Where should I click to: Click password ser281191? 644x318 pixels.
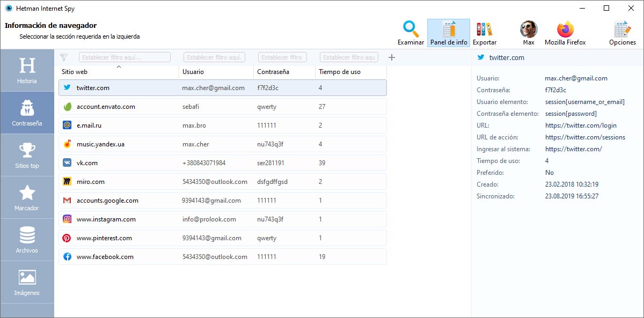pyautogui.click(x=270, y=163)
